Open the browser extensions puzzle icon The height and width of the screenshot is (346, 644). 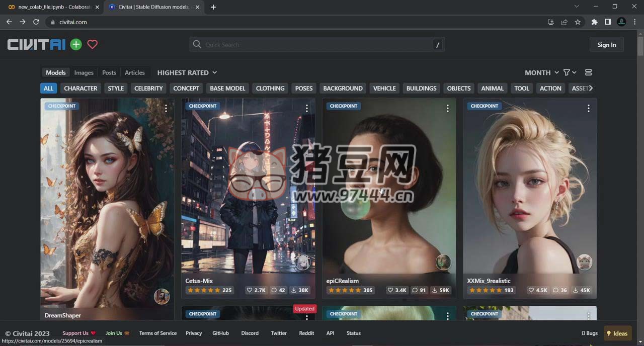(x=594, y=22)
